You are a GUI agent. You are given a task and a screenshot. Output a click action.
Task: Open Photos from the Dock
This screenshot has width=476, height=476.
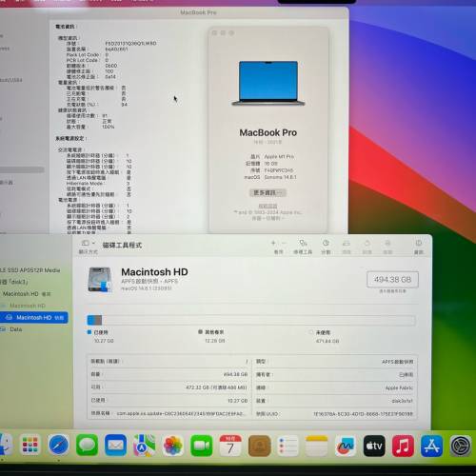click(x=173, y=445)
